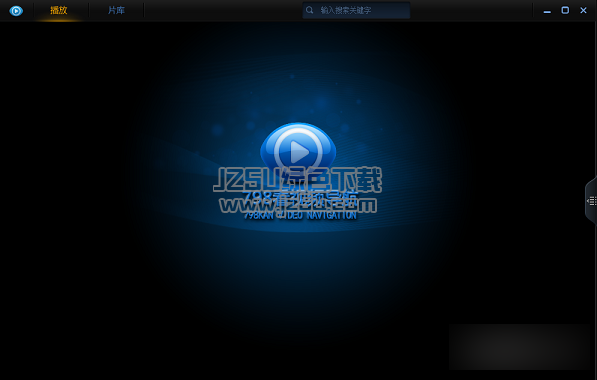Click the player logo icon in top-left
This screenshot has height=380, width=597.
(16, 11)
